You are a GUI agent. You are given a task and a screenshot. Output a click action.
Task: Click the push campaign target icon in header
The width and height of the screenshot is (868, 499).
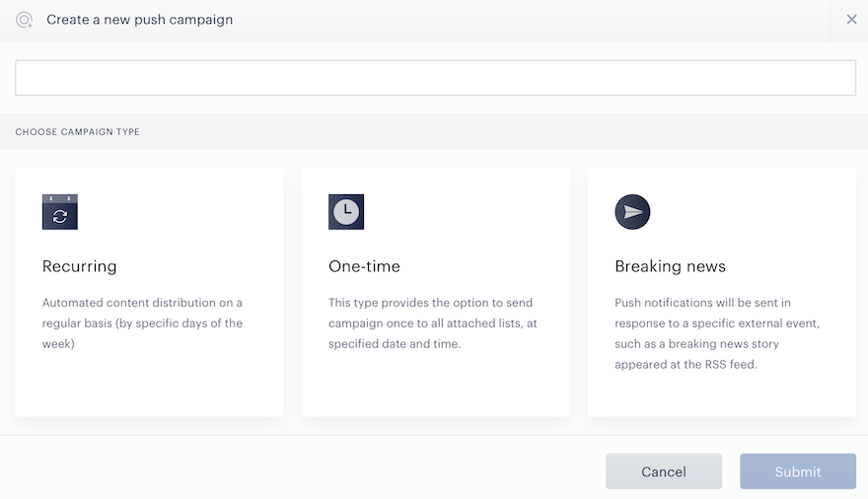[x=24, y=20]
